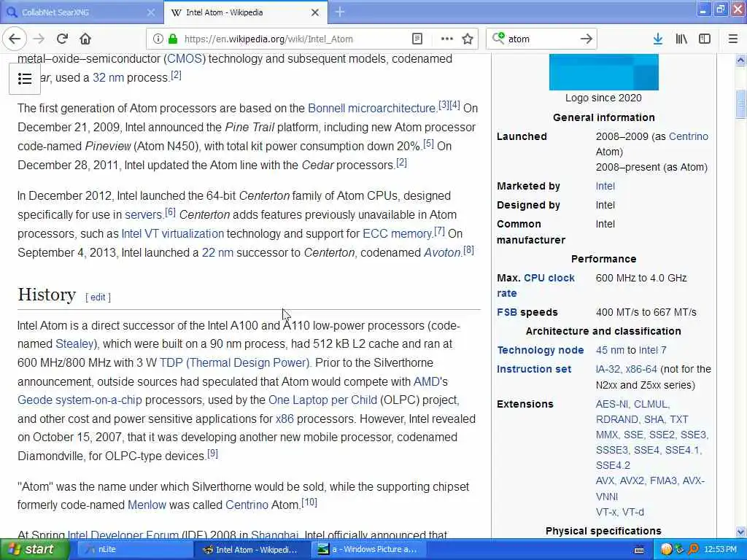Follow the ECC memory link
747x560 pixels.
tap(397, 234)
